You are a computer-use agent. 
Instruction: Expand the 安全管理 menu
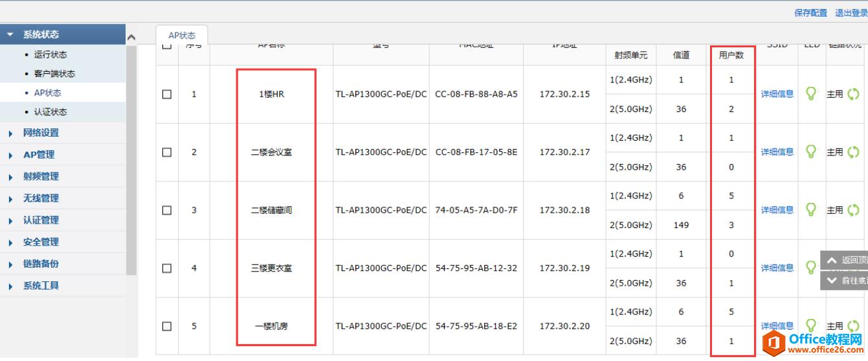point(63,242)
